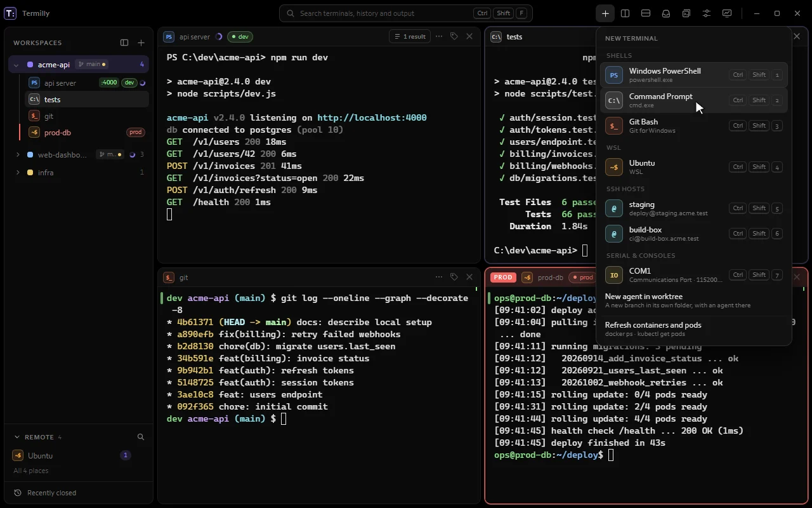
Task: Click the Recently closed history icon
Action: tap(18, 493)
